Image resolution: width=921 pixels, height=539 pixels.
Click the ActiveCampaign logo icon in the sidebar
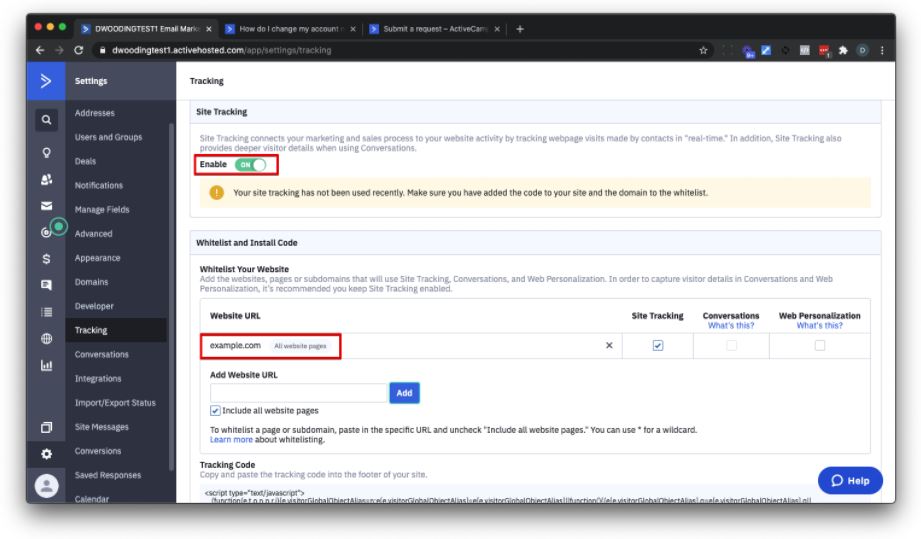(46, 81)
